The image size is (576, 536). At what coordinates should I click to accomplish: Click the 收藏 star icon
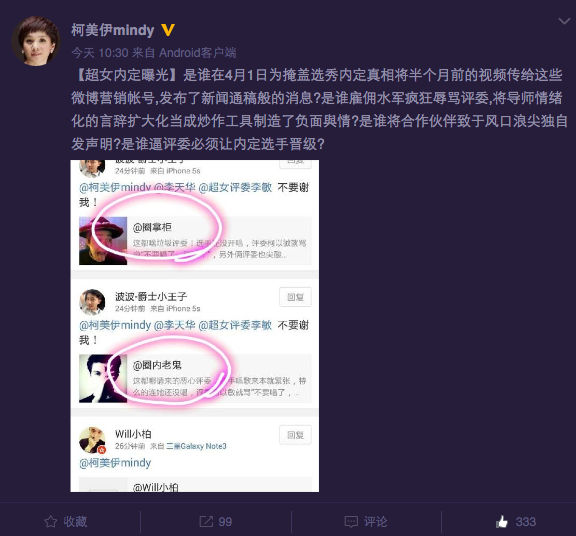51,522
